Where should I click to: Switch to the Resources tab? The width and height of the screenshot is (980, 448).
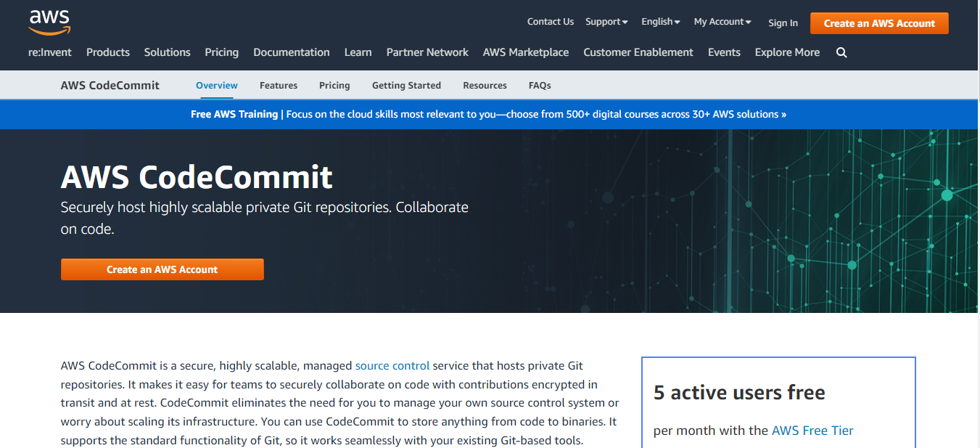point(485,85)
